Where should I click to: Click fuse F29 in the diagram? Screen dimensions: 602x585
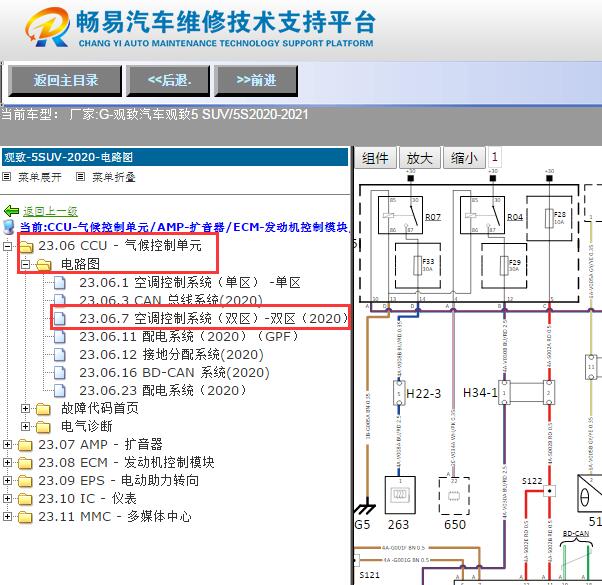(x=504, y=266)
